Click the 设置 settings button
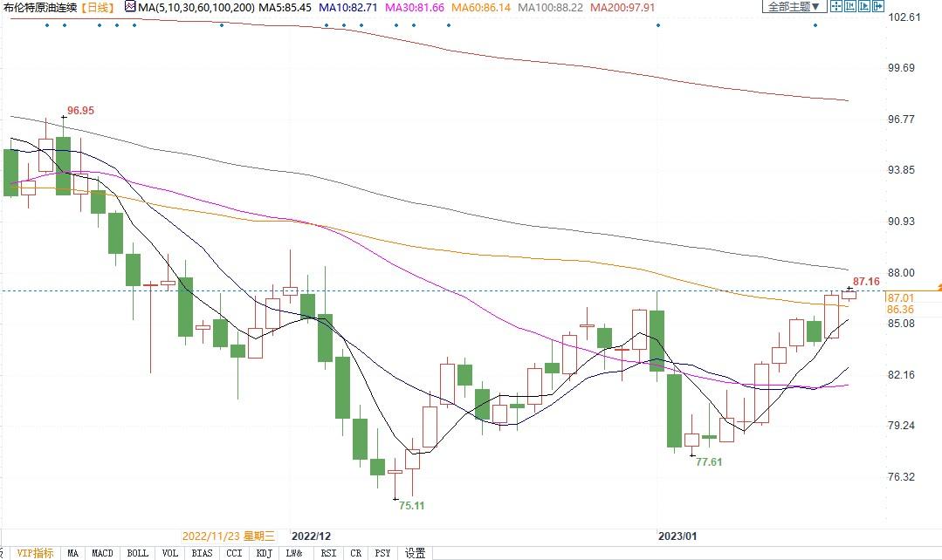The image size is (942, 560). point(416,553)
